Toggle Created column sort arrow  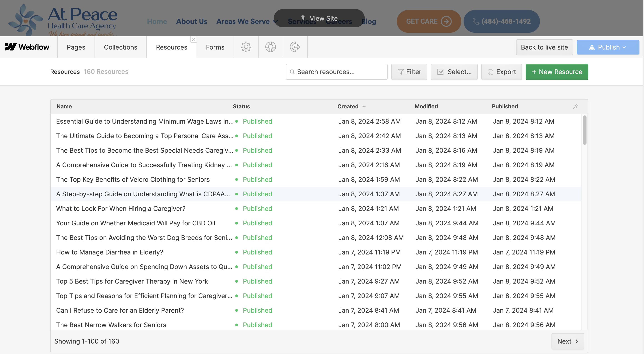(364, 107)
